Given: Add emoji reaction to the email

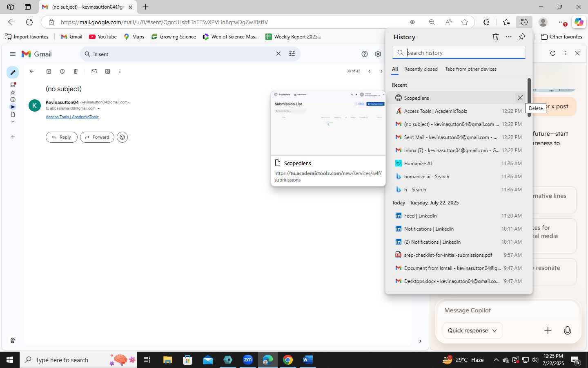Looking at the screenshot, I should [122, 137].
